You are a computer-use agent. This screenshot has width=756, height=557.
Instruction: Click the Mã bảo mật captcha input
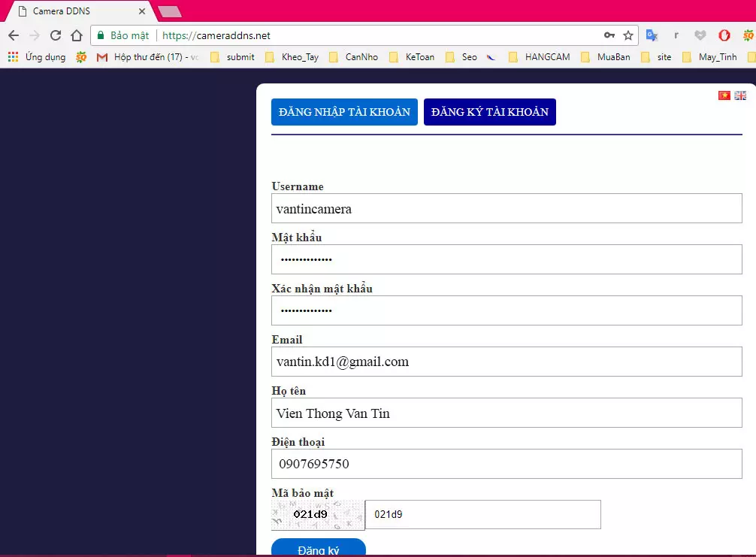pos(482,515)
